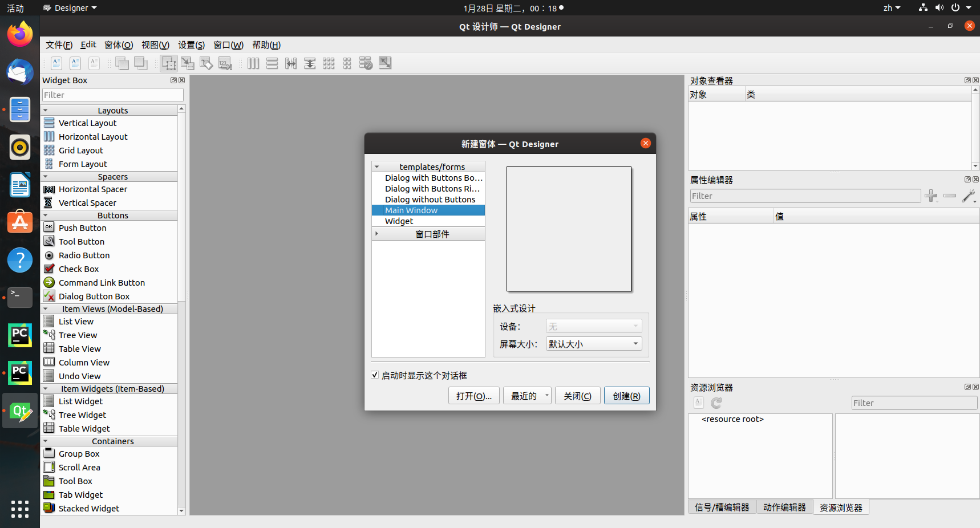The height and width of the screenshot is (528, 980).
Task: Collapse the Item Views (Model-Based) category
Action: [46, 309]
